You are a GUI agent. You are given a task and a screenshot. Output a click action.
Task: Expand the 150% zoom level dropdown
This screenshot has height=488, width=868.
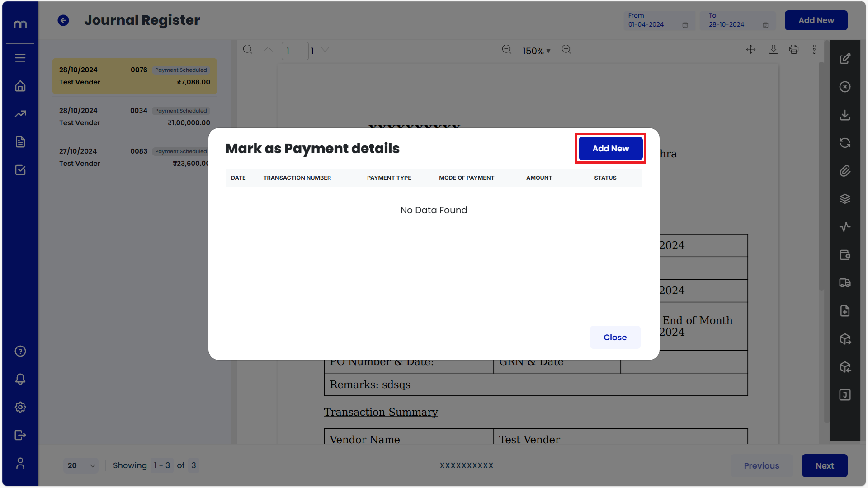(536, 51)
